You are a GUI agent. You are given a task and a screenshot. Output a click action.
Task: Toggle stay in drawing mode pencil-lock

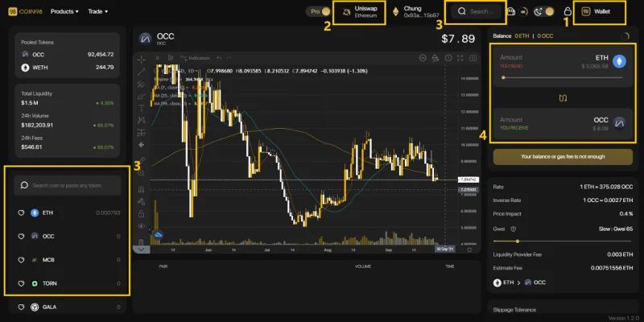tap(142, 202)
